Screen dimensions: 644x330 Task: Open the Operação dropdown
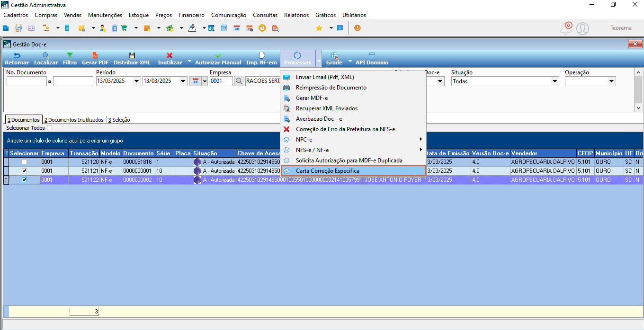[612, 81]
